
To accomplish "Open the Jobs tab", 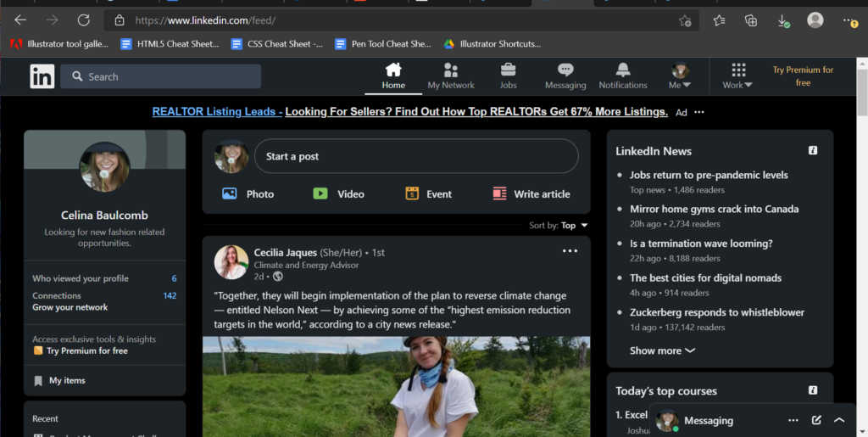I will pos(509,76).
